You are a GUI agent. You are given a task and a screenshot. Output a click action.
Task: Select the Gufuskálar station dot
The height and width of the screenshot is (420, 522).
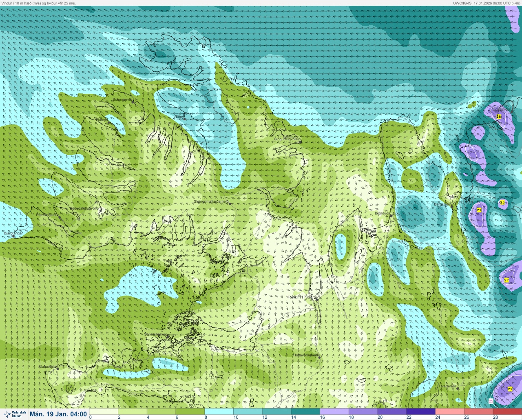pyautogui.click(x=58, y=369)
